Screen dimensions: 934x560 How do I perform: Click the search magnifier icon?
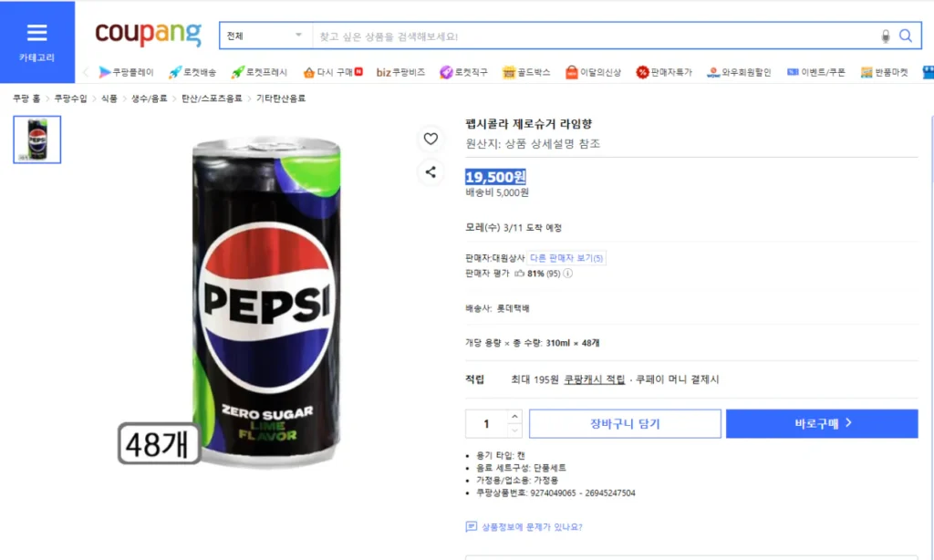906,35
